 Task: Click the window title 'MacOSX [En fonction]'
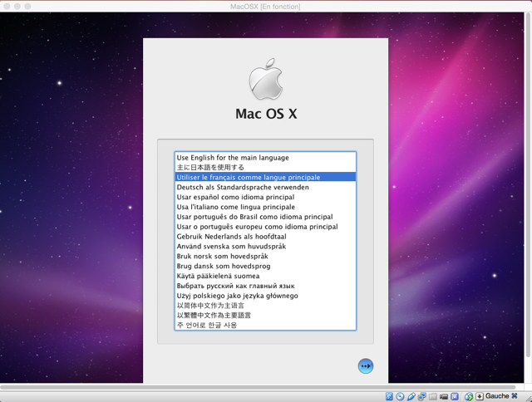coord(265,7)
